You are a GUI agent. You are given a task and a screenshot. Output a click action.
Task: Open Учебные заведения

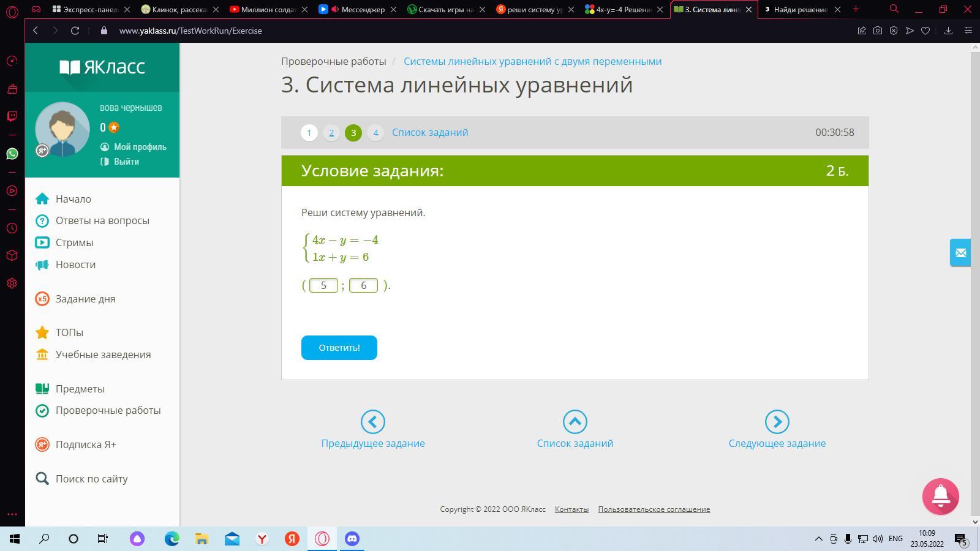click(93, 354)
